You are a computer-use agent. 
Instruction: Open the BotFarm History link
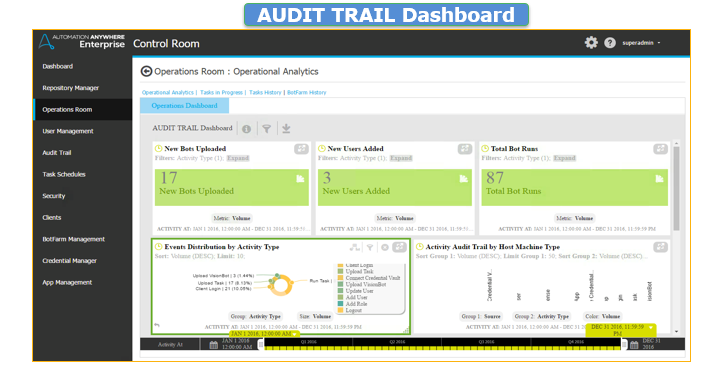(x=307, y=92)
